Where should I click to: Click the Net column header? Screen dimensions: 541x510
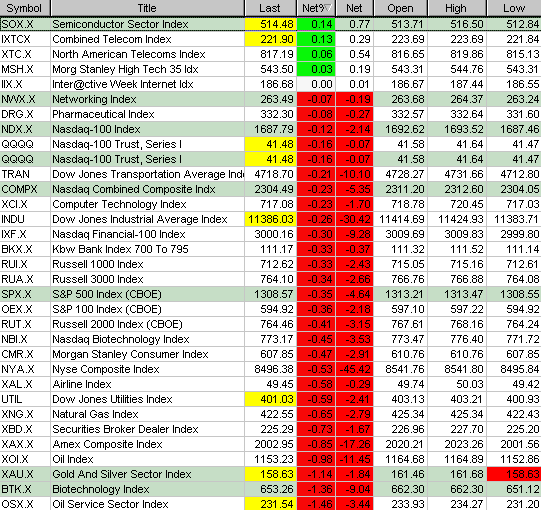click(x=355, y=8)
